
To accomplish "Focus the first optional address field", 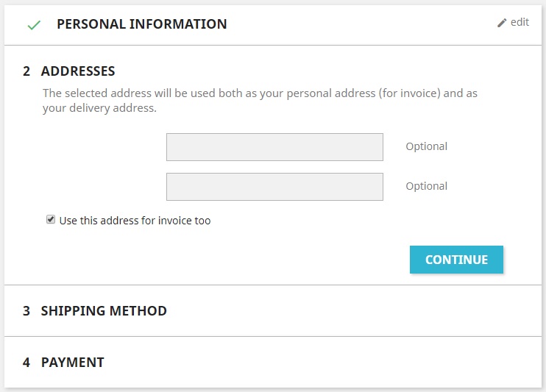I will point(274,147).
